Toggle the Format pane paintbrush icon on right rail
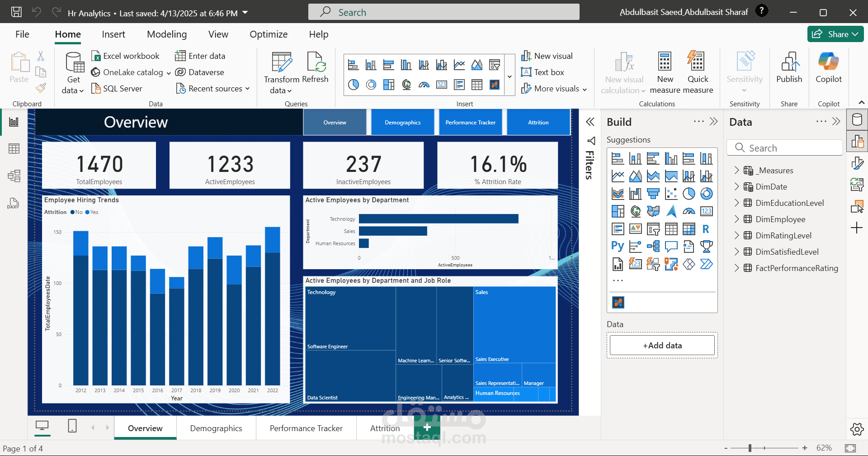 (857, 163)
